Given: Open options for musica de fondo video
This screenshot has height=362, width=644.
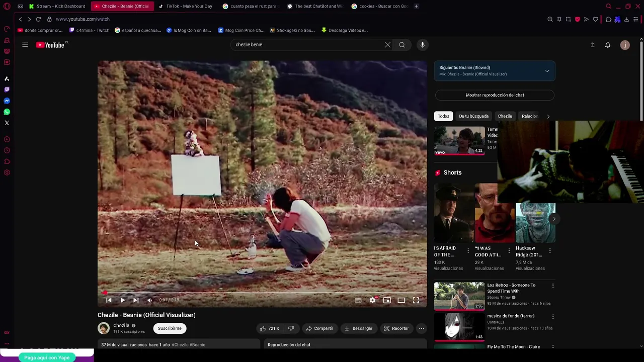Looking at the screenshot, I should pos(552,317).
